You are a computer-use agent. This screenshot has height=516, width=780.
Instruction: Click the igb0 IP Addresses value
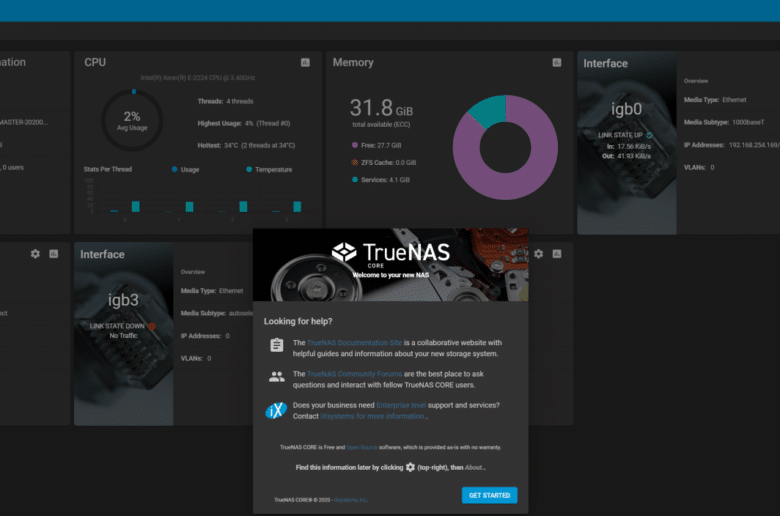click(754, 145)
